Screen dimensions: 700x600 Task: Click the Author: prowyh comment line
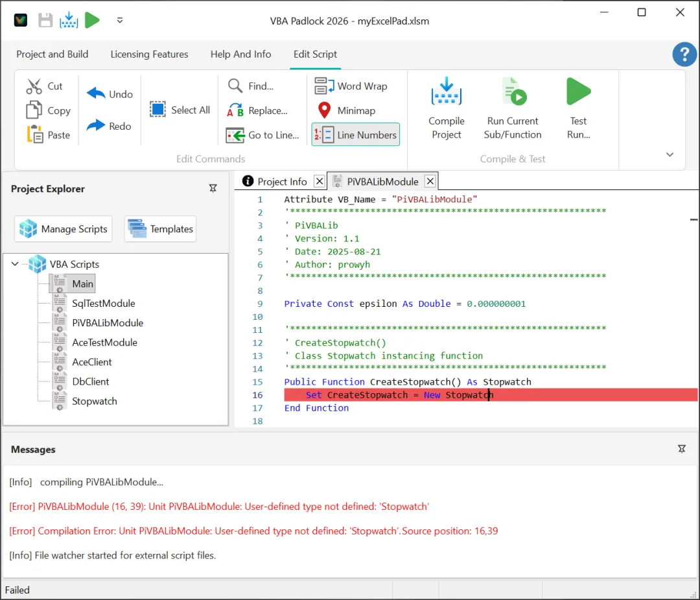tap(327, 265)
